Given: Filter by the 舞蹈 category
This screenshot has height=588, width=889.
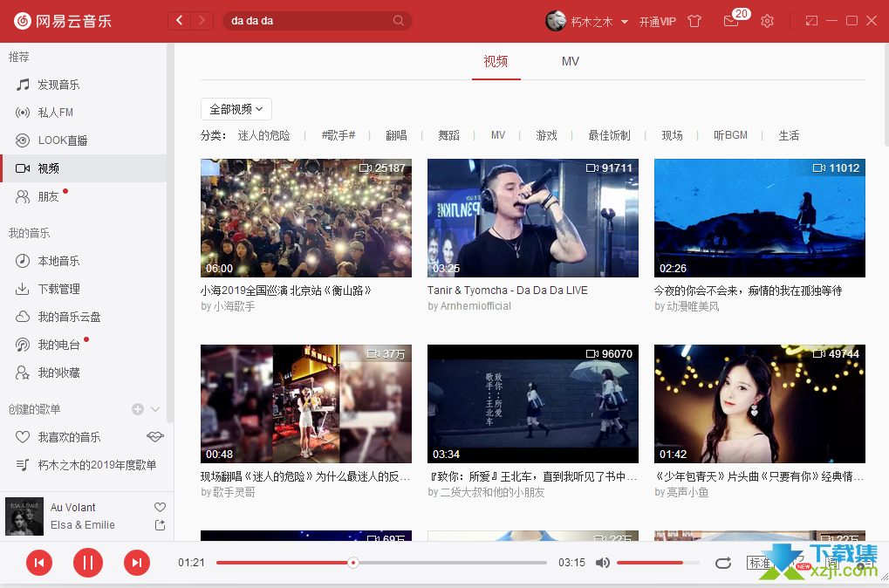Looking at the screenshot, I should click(x=448, y=135).
